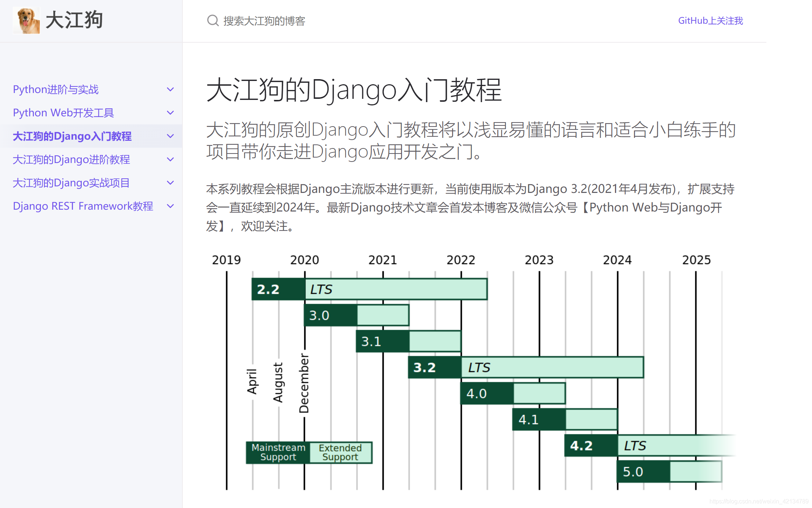Image resolution: width=812 pixels, height=508 pixels.
Task: Select 大江狗的Django入门教程 sidebar item
Action: point(72,136)
